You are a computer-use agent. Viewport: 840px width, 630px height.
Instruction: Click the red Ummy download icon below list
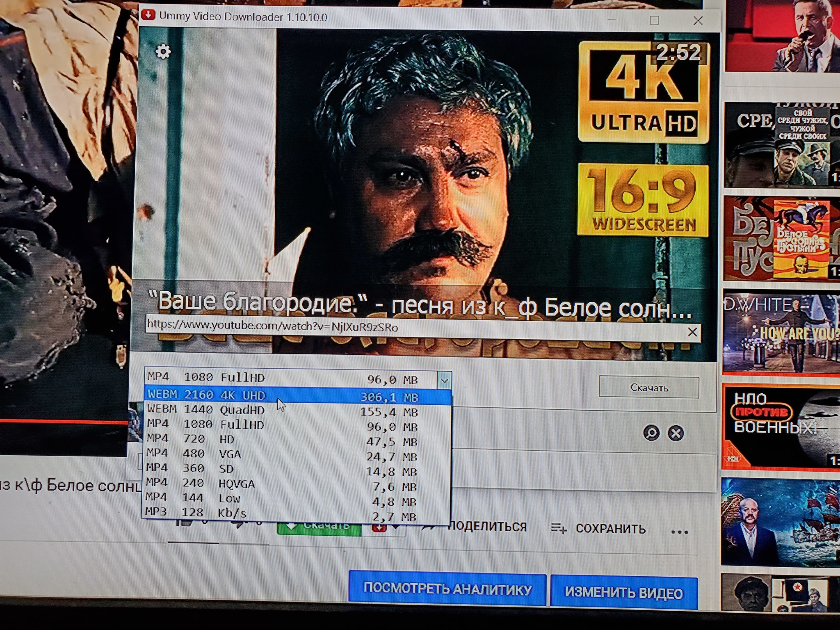[x=379, y=528]
